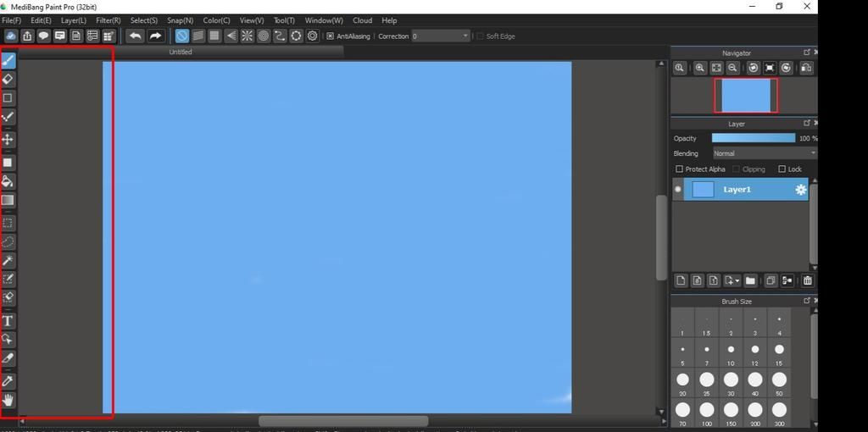The height and width of the screenshot is (432, 868).
Task: Click the Layer1 thumbnail
Action: click(703, 189)
